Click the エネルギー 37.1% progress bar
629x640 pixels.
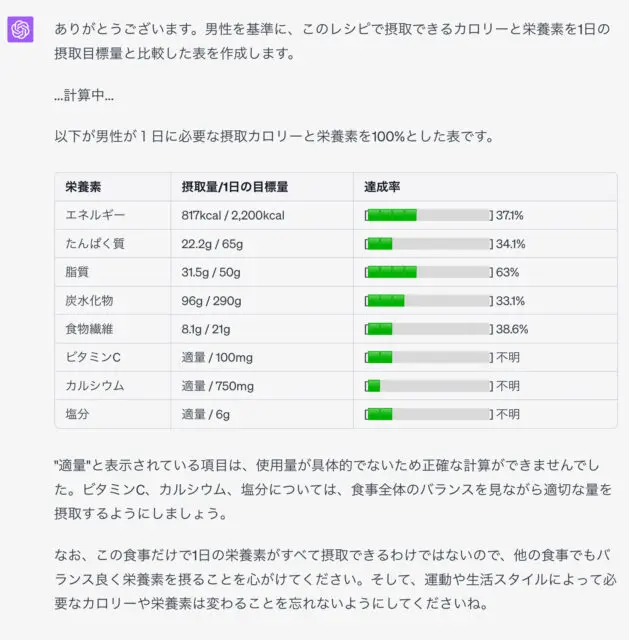[x=429, y=215]
